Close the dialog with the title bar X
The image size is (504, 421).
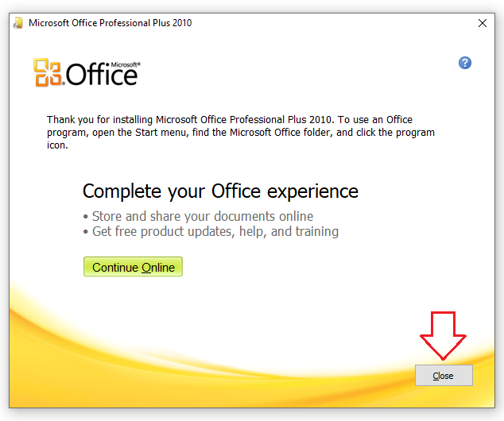[483, 23]
